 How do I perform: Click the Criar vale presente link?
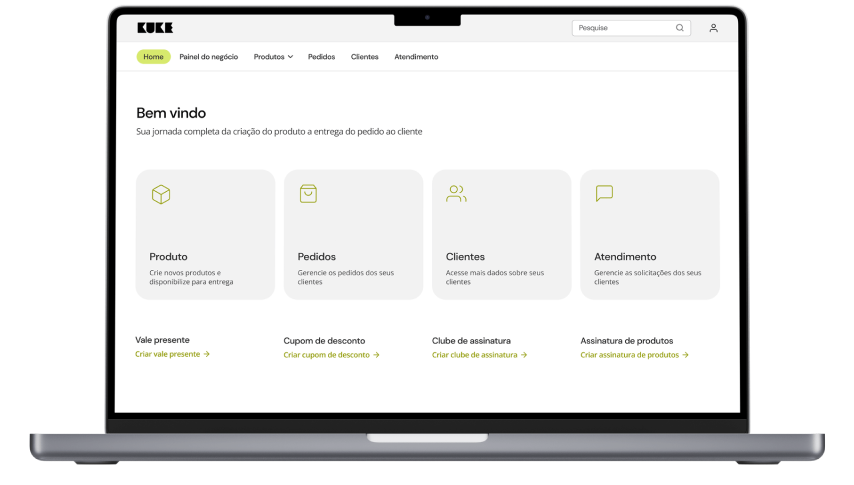[172, 354]
